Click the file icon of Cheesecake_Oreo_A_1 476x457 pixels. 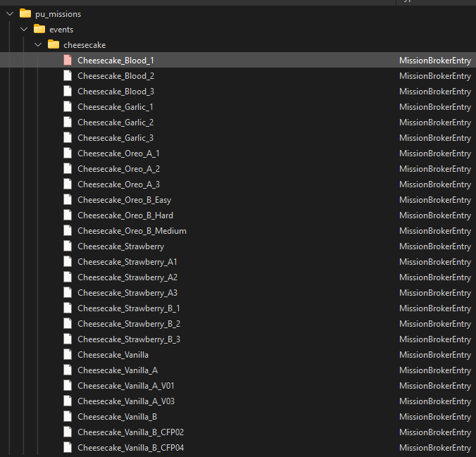coord(68,153)
